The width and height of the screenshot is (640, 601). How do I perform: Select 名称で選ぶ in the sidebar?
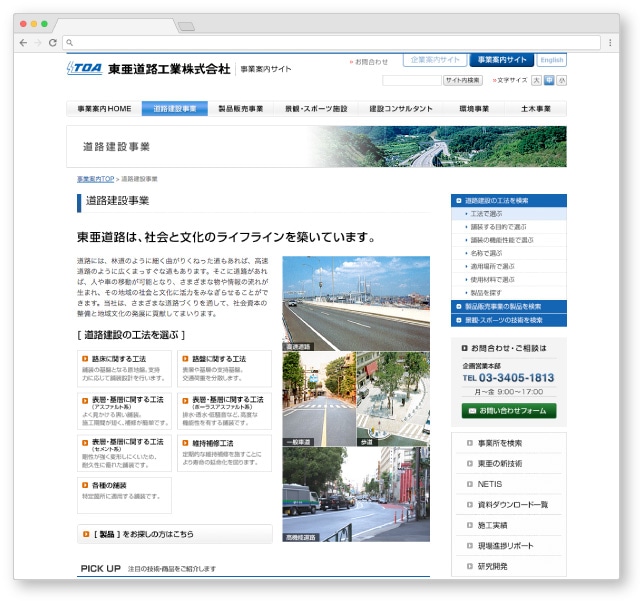(509, 253)
